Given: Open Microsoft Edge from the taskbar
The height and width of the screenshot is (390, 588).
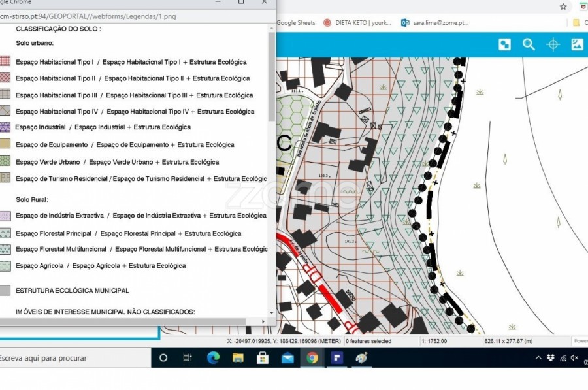Looking at the screenshot, I should pyautogui.click(x=213, y=358).
